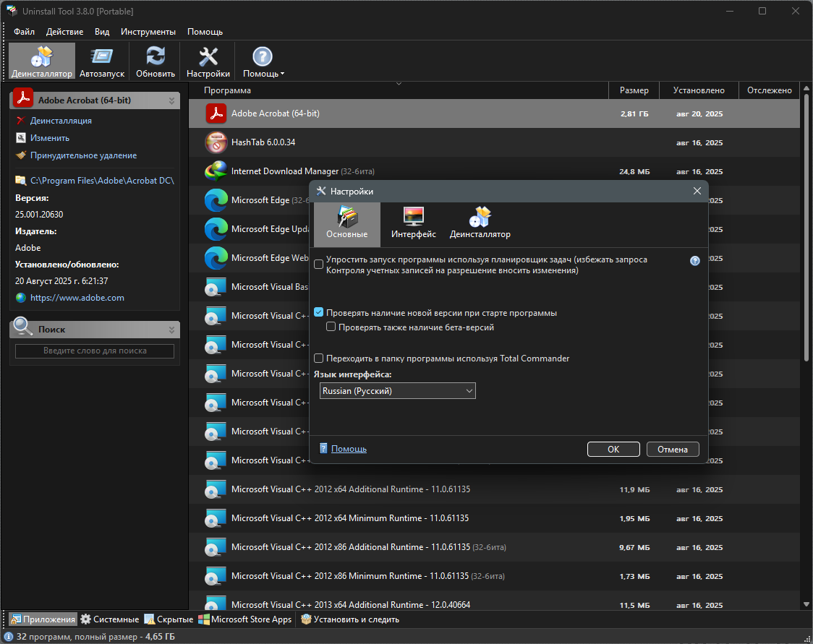The height and width of the screenshot is (644, 813).
Task: Enable the task scheduler launch simplification checkbox
Action: click(319, 265)
